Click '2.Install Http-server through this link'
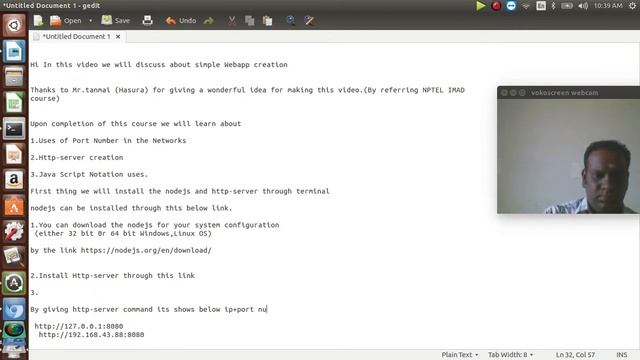Viewport: 640px width, 360px height. (x=113, y=276)
